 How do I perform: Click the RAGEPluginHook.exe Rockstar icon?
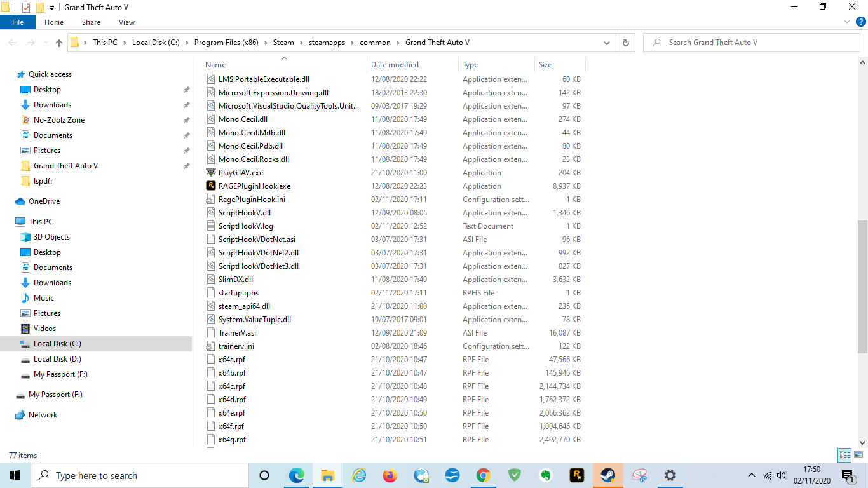click(x=212, y=186)
